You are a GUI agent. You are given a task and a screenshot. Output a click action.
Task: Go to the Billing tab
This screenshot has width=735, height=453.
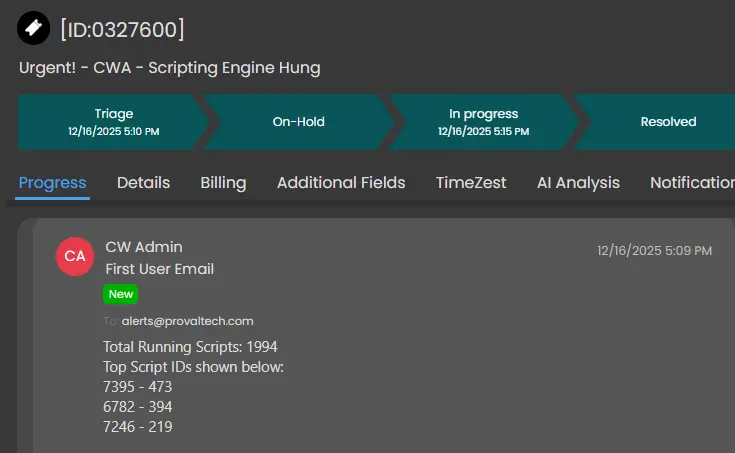(x=223, y=183)
